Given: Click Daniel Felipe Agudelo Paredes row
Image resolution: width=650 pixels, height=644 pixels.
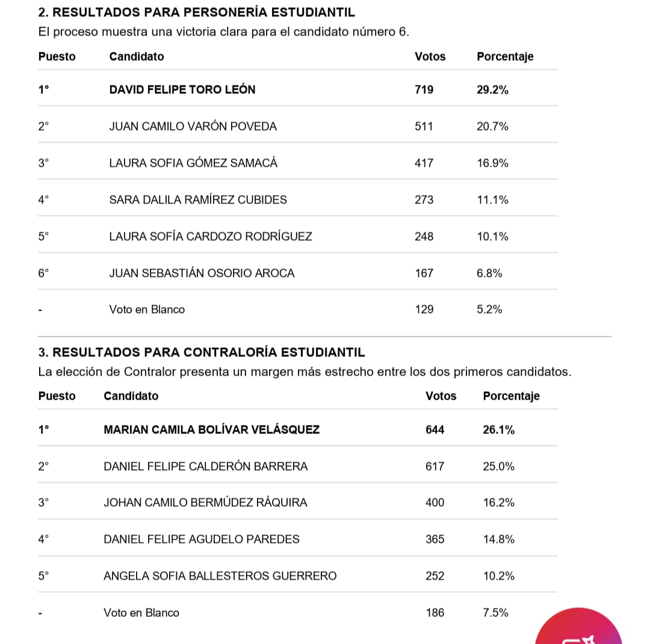Looking at the screenshot, I should (201, 539).
